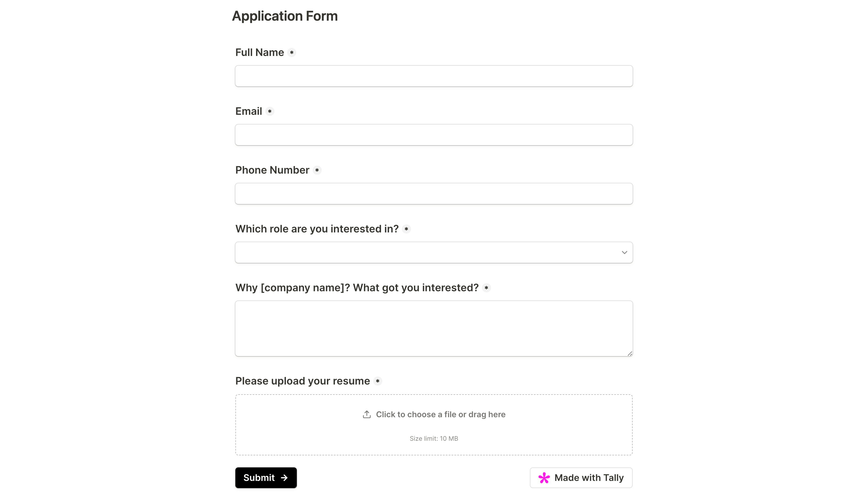
Task: Select 'Click to choose a file or drag here'
Action: tap(434, 414)
